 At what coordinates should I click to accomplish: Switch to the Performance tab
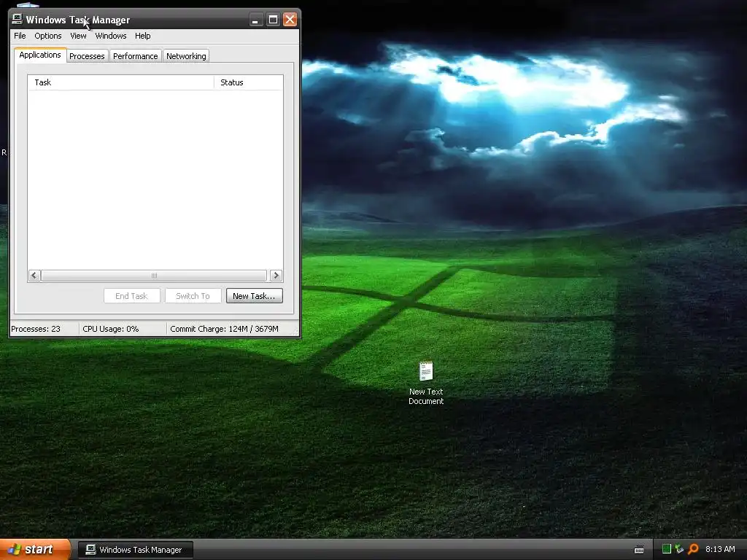coord(135,56)
